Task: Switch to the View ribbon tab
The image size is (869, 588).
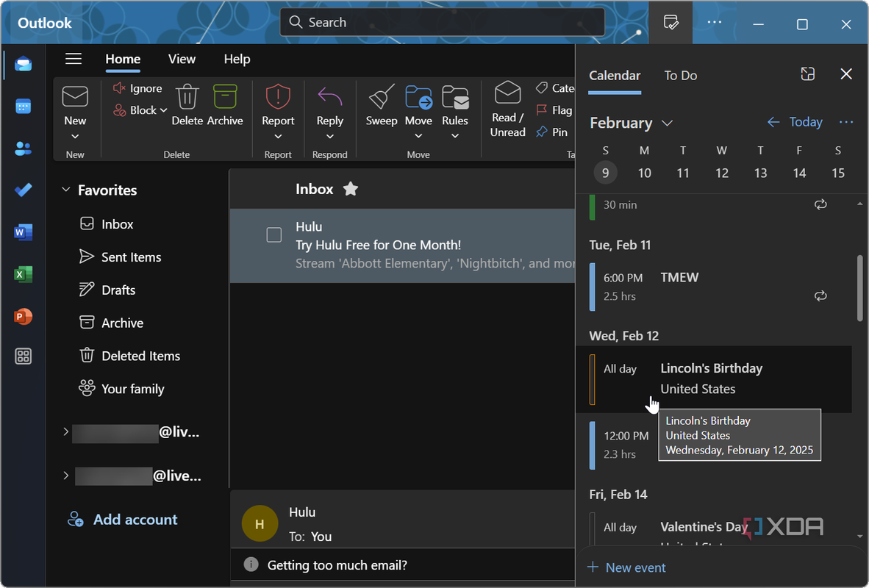Action: 182,60
